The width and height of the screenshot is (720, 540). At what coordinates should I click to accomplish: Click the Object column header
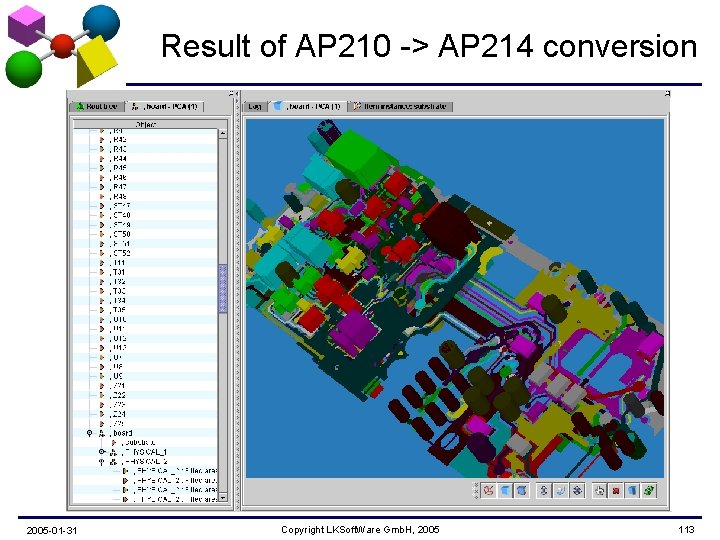(146, 124)
